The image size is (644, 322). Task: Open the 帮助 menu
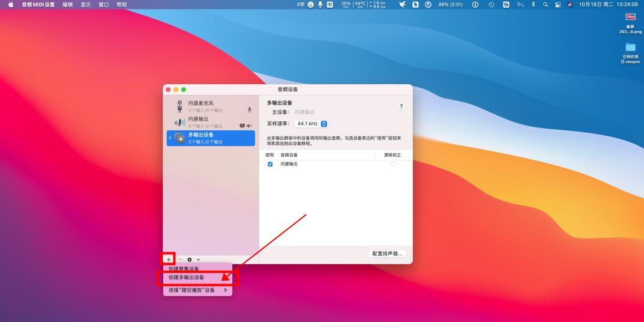[x=122, y=5]
